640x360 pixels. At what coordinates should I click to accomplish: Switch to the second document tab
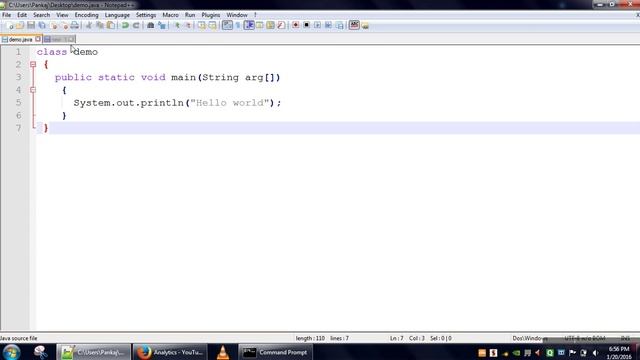click(x=59, y=39)
